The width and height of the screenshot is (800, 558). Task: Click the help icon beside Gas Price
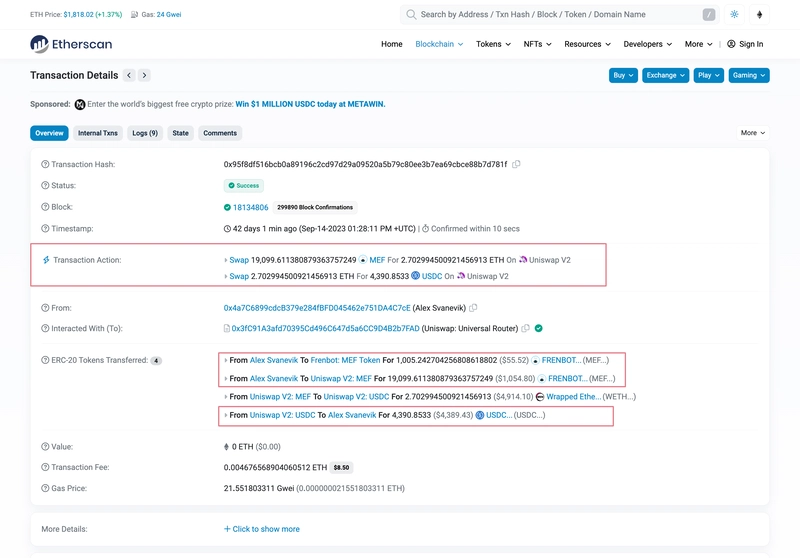click(x=45, y=489)
